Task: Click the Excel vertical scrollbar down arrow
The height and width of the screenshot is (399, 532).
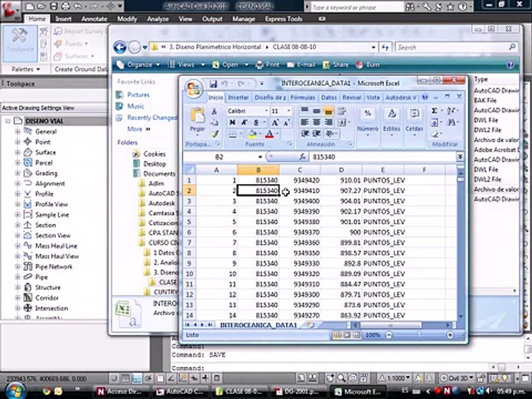Action: coord(460,316)
